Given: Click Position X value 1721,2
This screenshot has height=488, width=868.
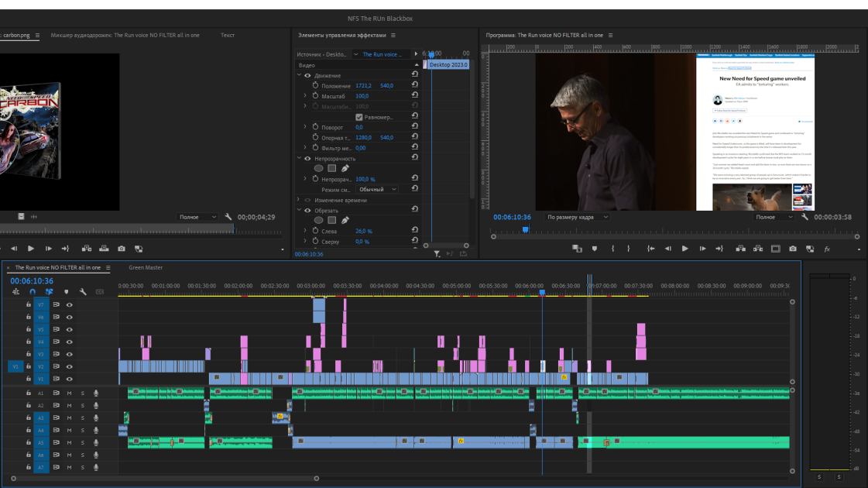Looking at the screenshot, I should 363,86.
